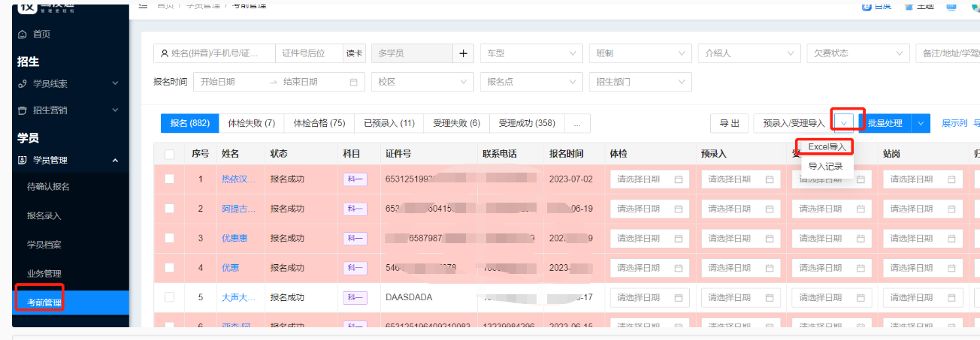980x340 pixels.
Task: Open calendar icon in 报名时间 date range
Action: [353, 82]
